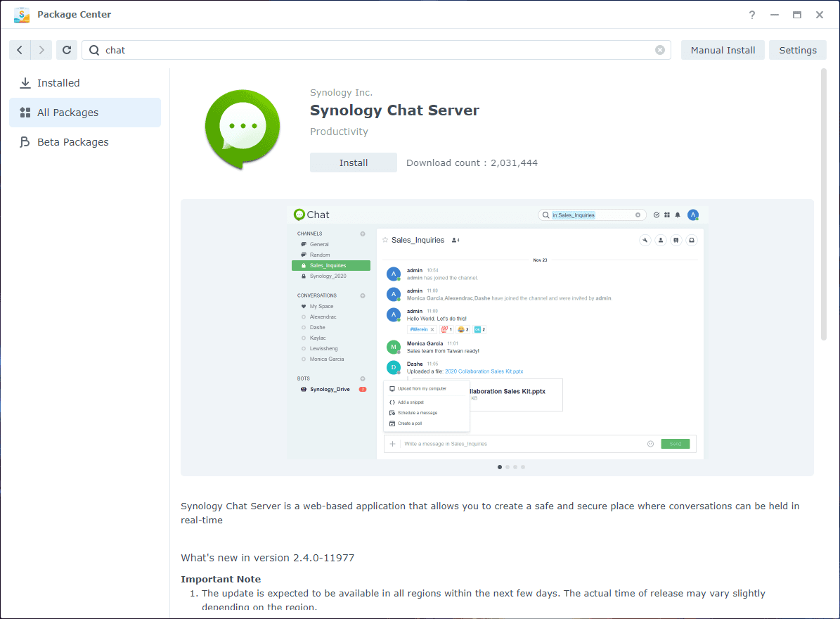Image resolution: width=840 pixels, height=619 pixels.
Task: Open the help question mark
Action: [751, 15]
